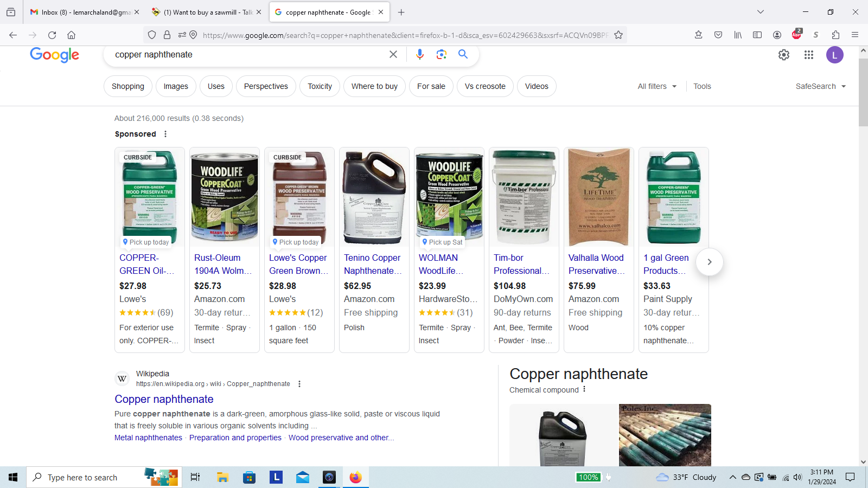Open a new tab with plus icon
The image size is (868, 488).
click(x=401, y=12)
